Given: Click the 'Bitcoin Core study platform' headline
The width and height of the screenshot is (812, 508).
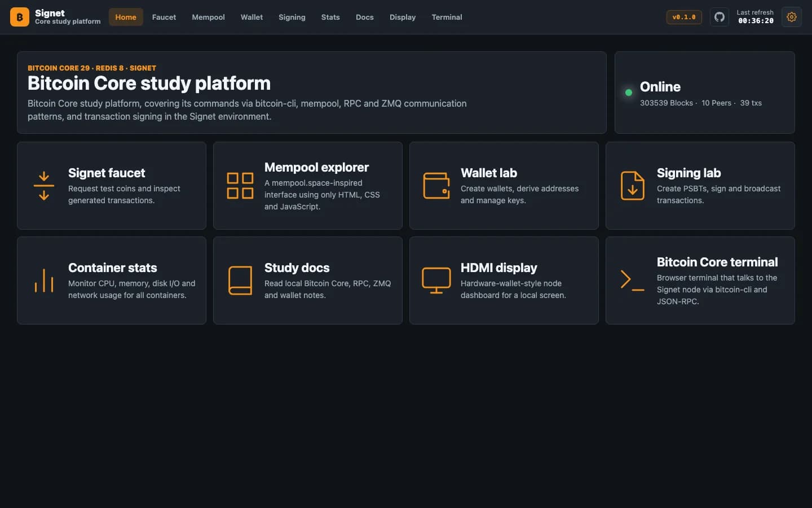Looking at the screenshot, I should pyautogui.click(x=149, y=84).
